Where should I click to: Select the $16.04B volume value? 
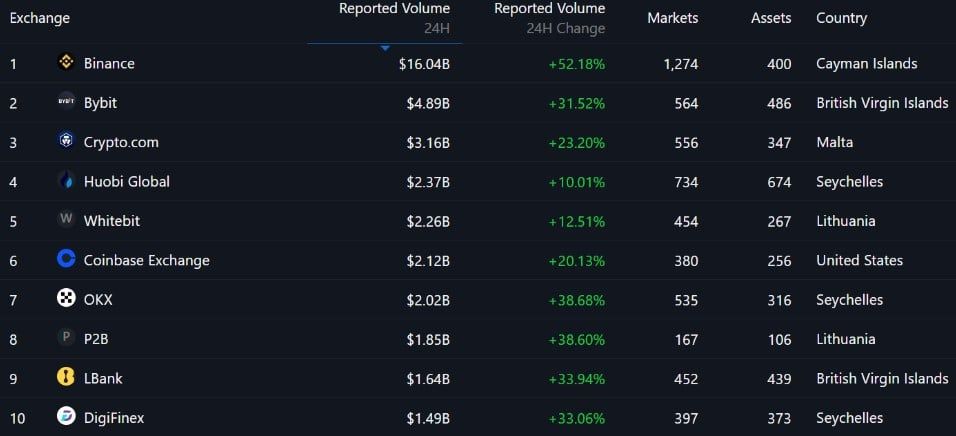(424, 64)
